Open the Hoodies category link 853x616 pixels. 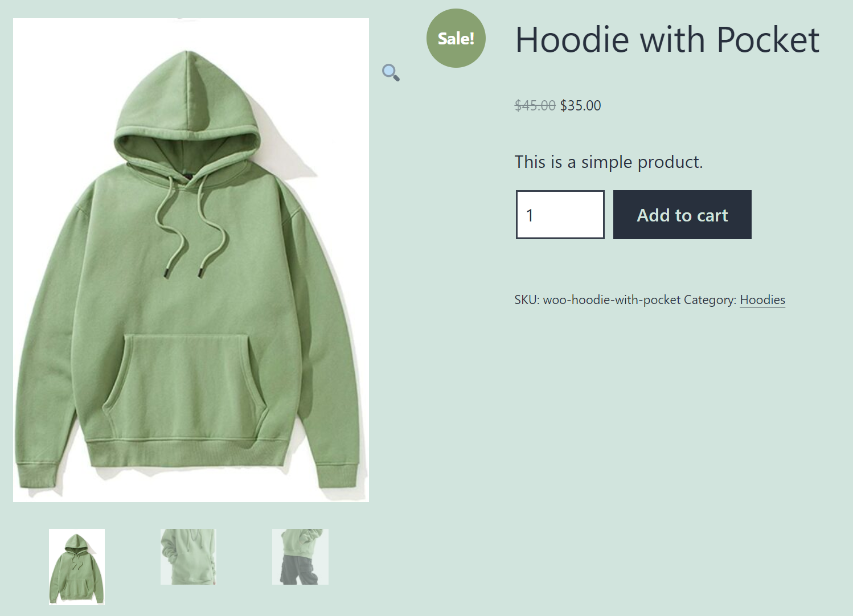[x=762, y=300]
